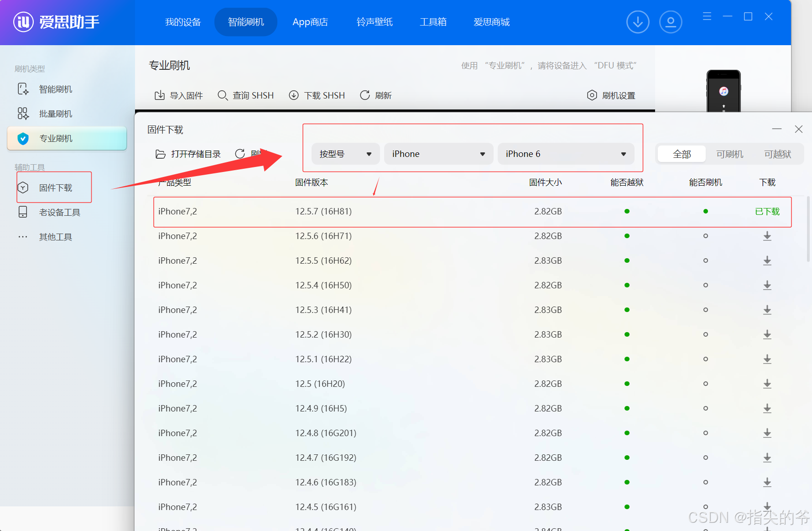812x531 pixels.
Task: Click the 能否越狱 column header
Action: (627, 182)
